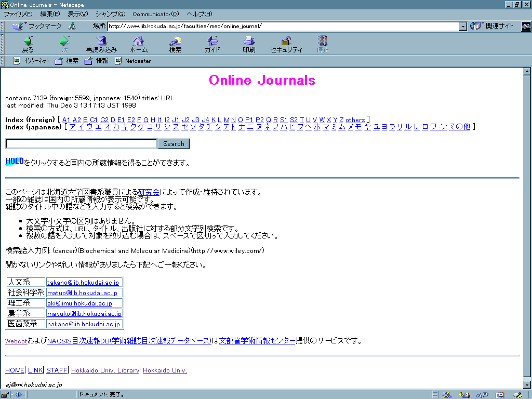Email aki@jimu.hokudai.ac.jp link
Image resolution: width=532 pixels, height=399 pixels.
coord(79,303)
